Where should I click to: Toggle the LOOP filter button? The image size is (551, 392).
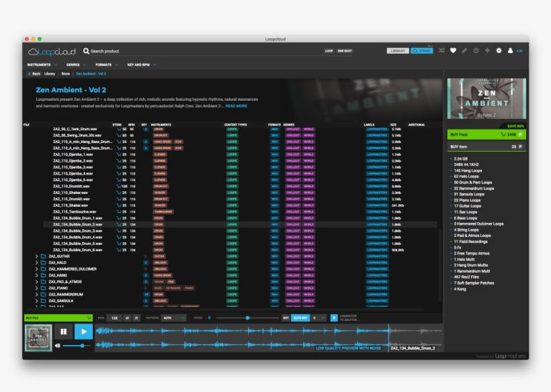(329, 51)
